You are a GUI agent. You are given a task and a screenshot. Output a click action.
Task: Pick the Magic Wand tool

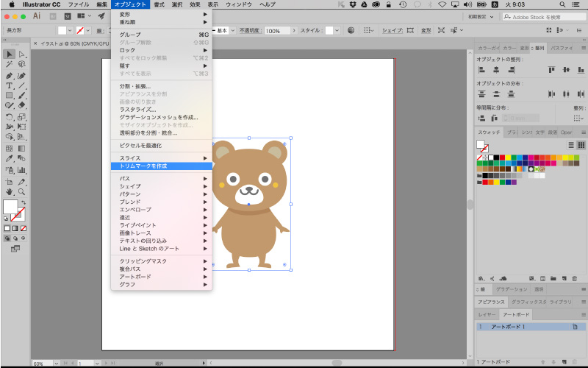click(x=9, y=65)
